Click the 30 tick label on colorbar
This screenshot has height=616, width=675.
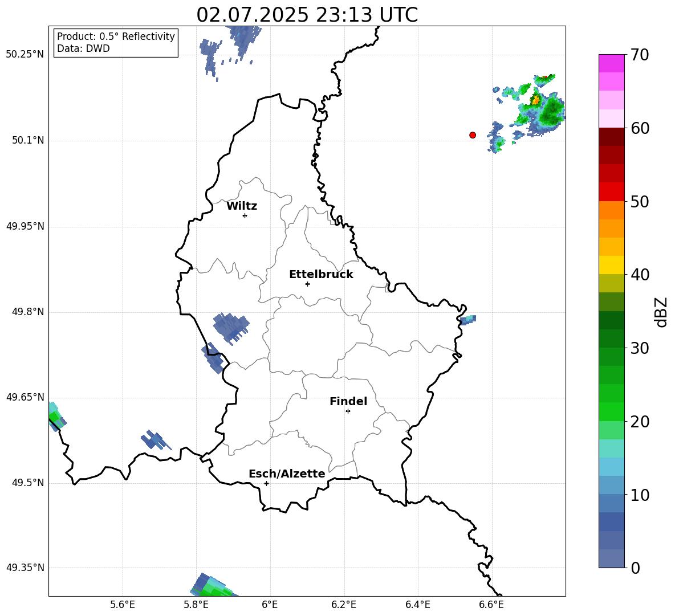[640, 348]
